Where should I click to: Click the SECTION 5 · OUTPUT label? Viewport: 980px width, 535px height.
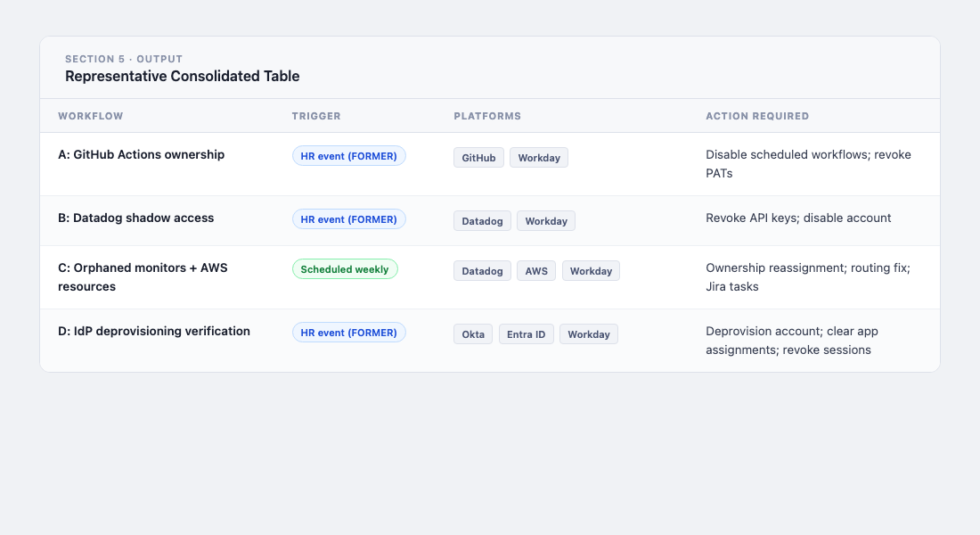pos(124,59)
